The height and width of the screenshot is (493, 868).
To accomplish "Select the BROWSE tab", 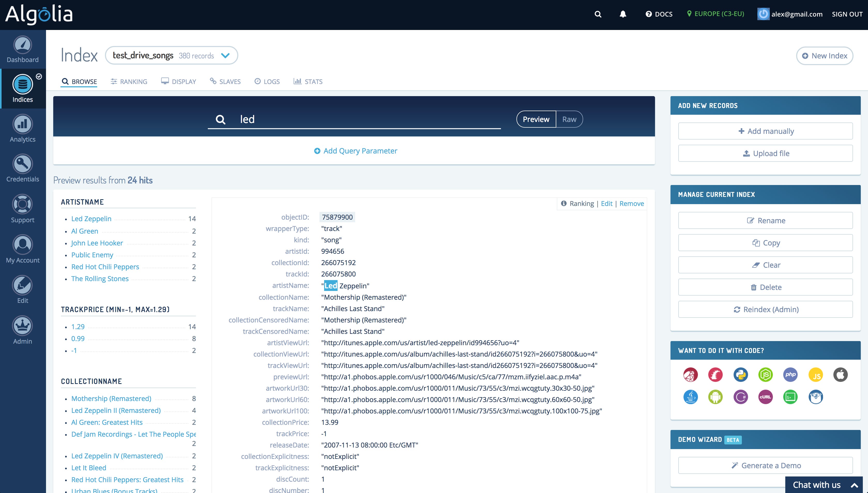I will click(79, 82).
